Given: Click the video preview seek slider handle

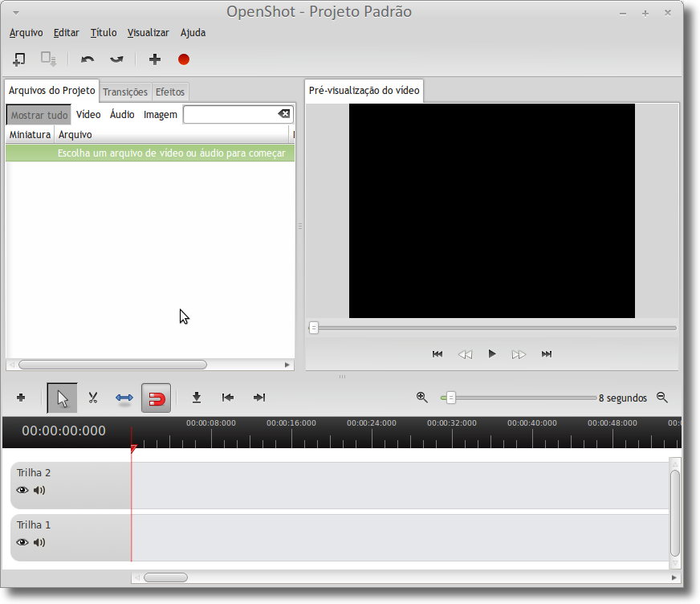Looking at the screenshot, I should [314, 328].
